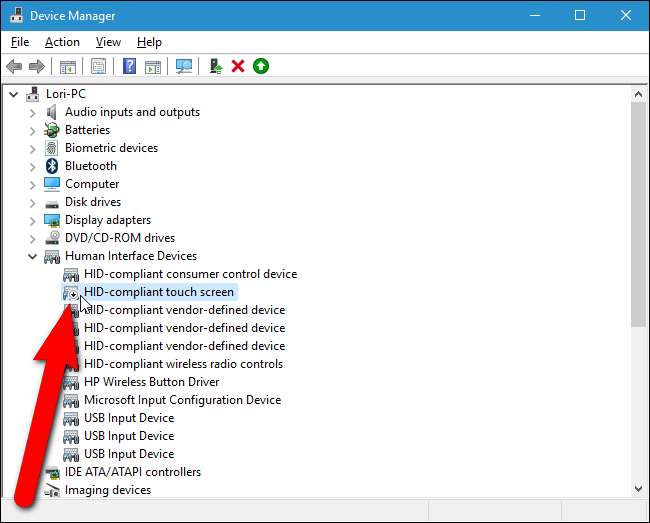Click the green circle Enable device icon

(261, 67)
